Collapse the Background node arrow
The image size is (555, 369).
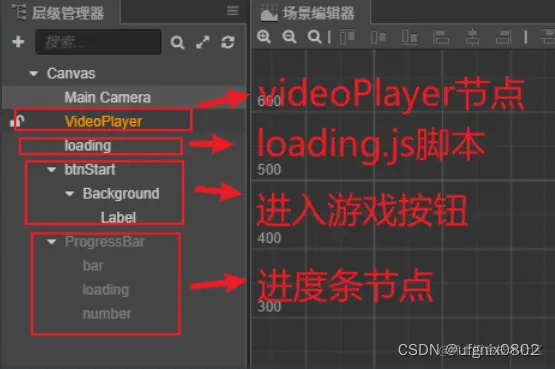70,194
